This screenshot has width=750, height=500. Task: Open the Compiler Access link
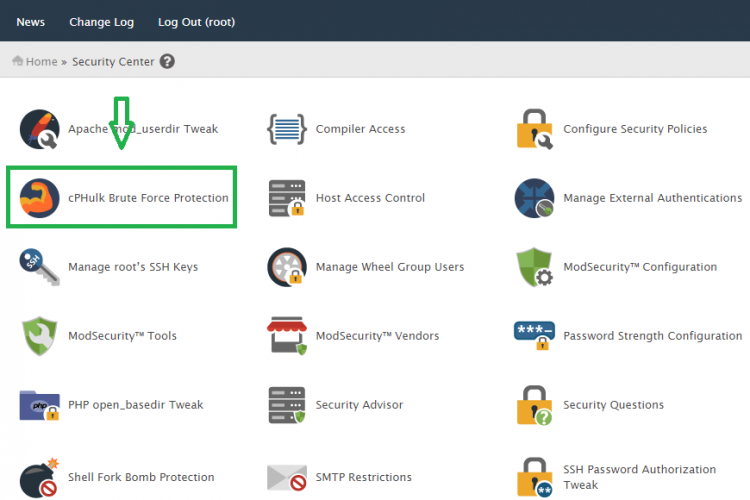361,129
